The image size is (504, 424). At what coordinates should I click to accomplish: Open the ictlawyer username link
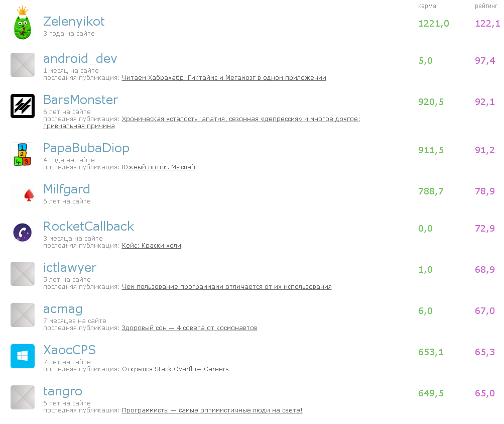tap(70, 268)
